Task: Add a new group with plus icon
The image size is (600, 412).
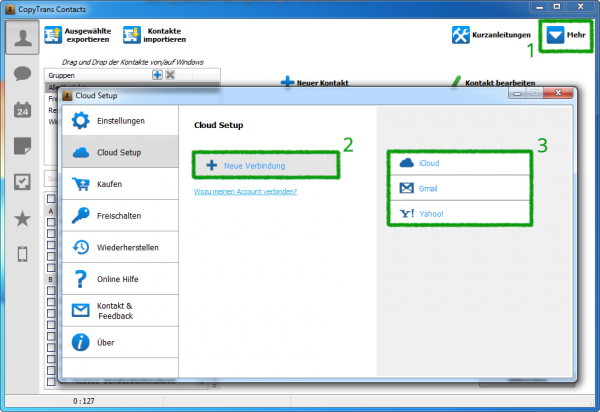Action: pyautogui.click(x=157, y=75)
